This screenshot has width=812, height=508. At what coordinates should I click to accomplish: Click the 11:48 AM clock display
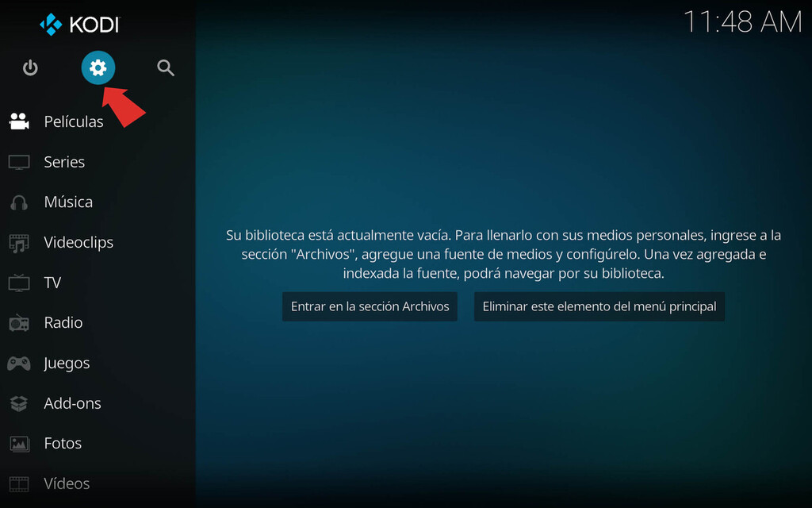coord(744,21)
